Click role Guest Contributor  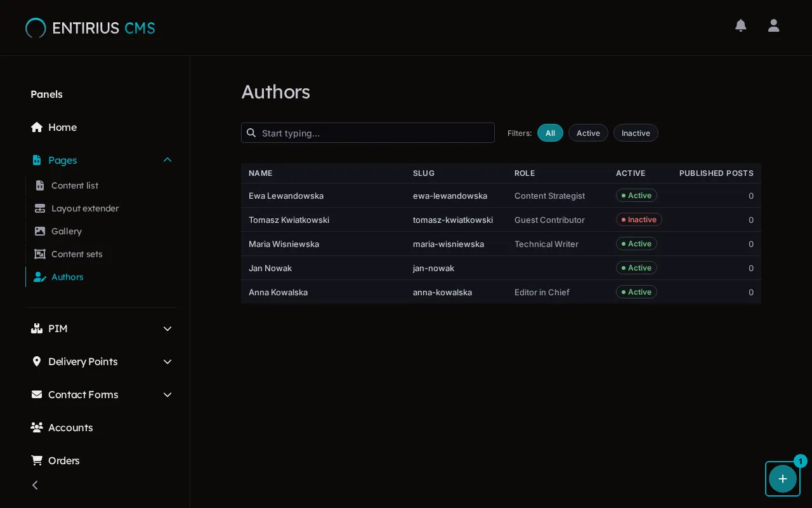549,220
